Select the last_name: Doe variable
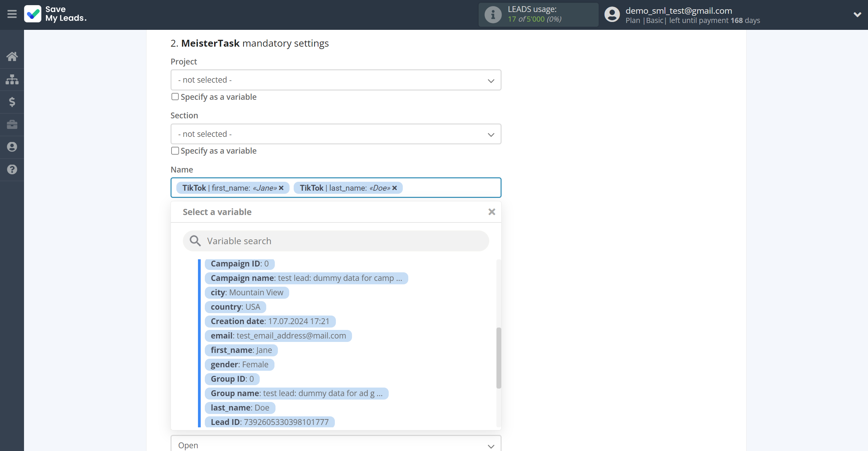This screenshot has height=451, width=868. click(x=240, y=408)
